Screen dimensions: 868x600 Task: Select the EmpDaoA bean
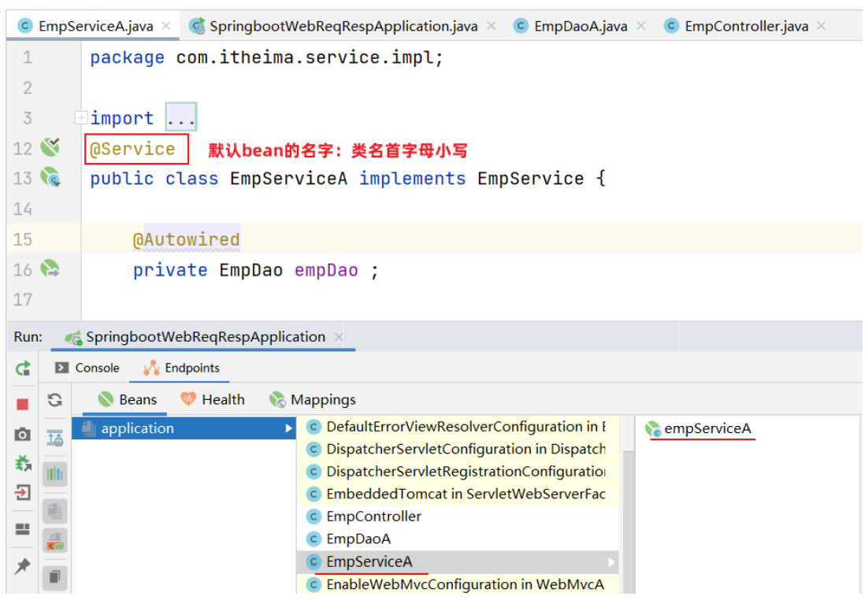(458, 539)
